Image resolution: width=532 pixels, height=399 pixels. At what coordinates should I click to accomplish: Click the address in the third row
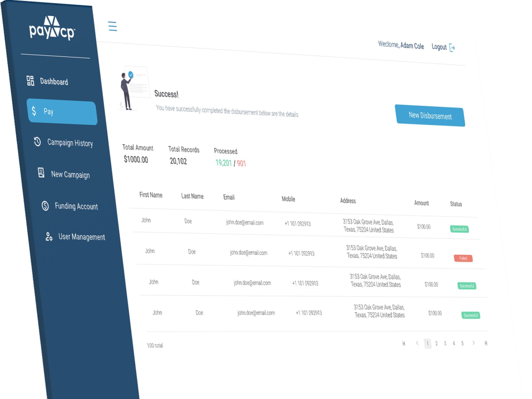(x=376, y=280)
